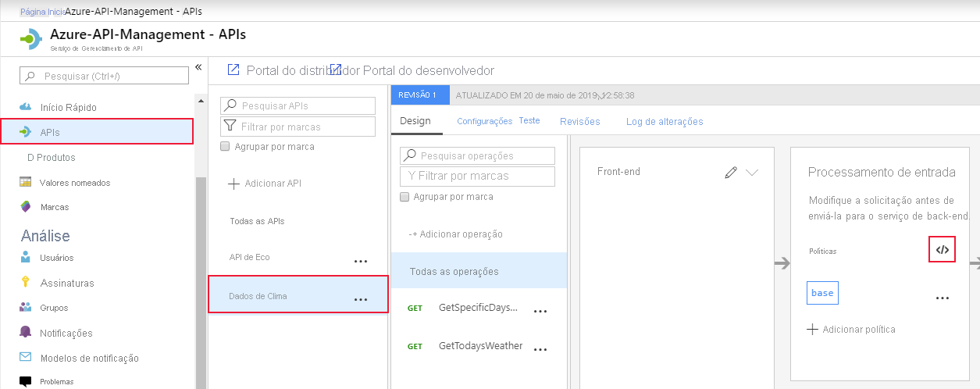Image resolution: width=980 pixels, height=389 pixels.
Task: Click Adicionar política
Action: (859, 330)
